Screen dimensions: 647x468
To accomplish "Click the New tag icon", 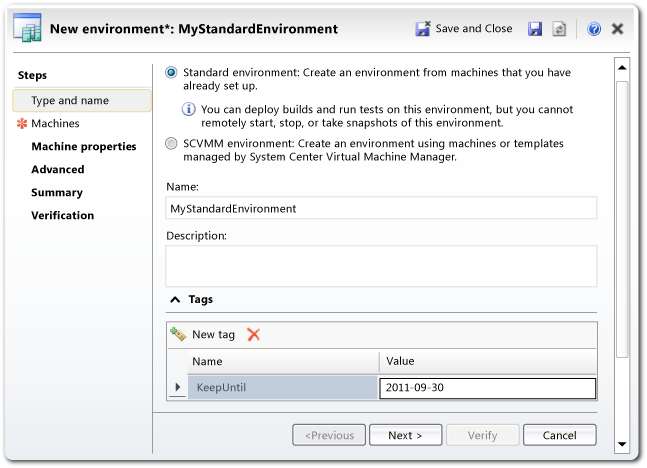I will point(178,334).
